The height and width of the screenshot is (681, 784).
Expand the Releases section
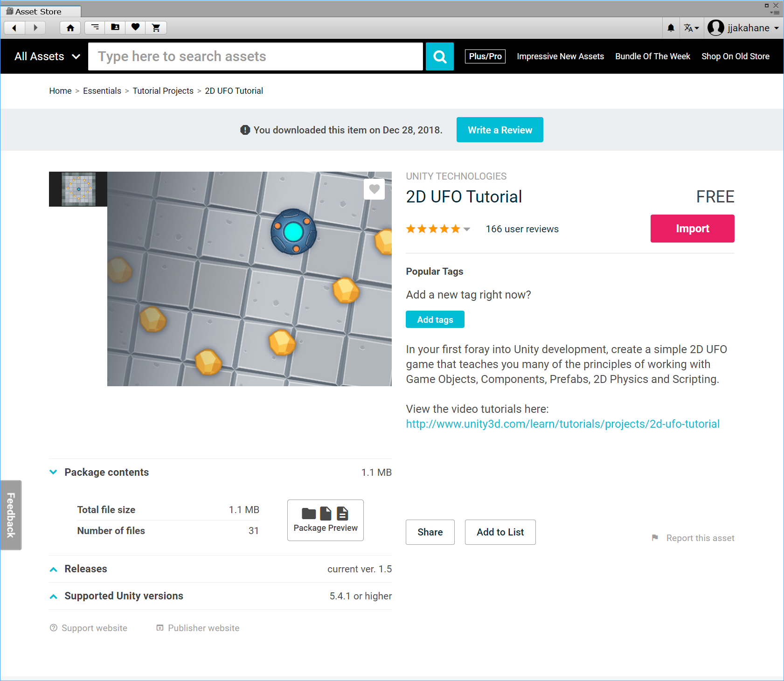(54, 569)
